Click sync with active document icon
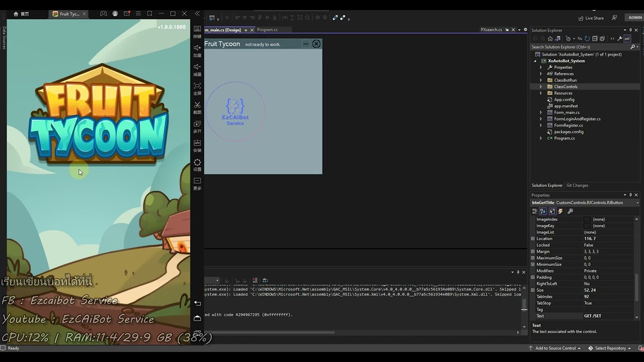Image resolution: width=644 pixels, height=362 pixels. point(580,39)
